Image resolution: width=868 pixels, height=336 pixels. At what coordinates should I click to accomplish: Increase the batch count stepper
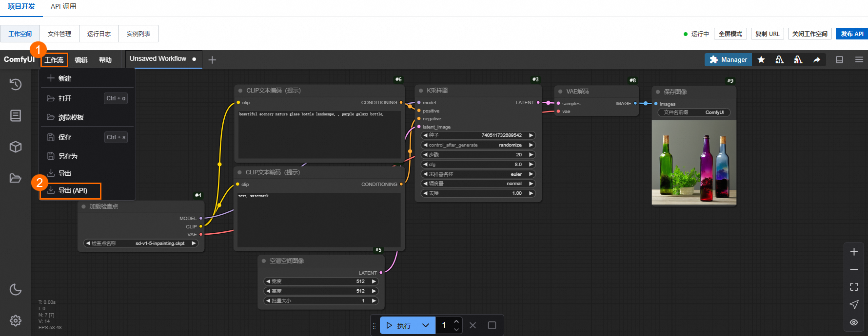(x=456, y=321)
